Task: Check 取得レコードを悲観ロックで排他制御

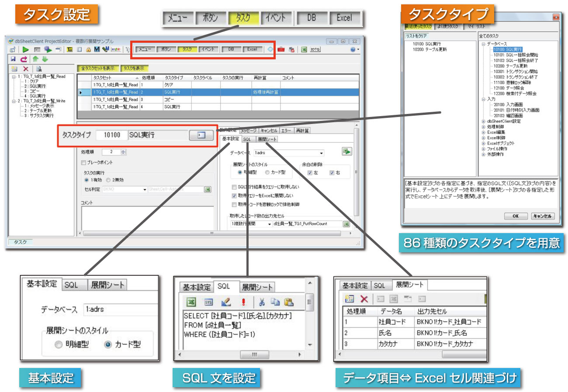Action: pos(235,204)
